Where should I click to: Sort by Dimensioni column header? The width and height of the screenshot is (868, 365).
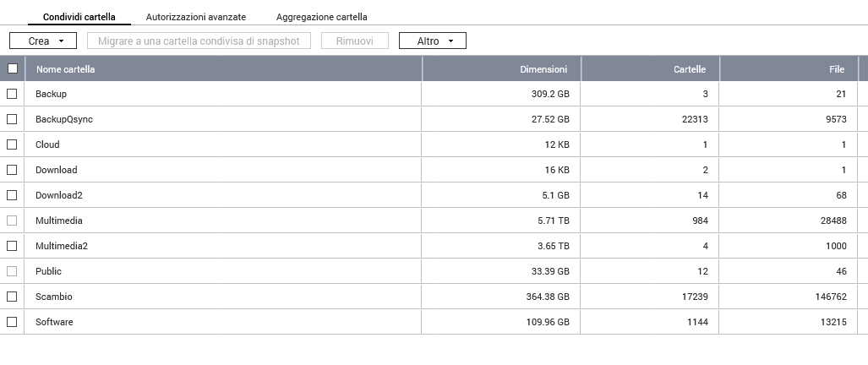click(543, 69)
